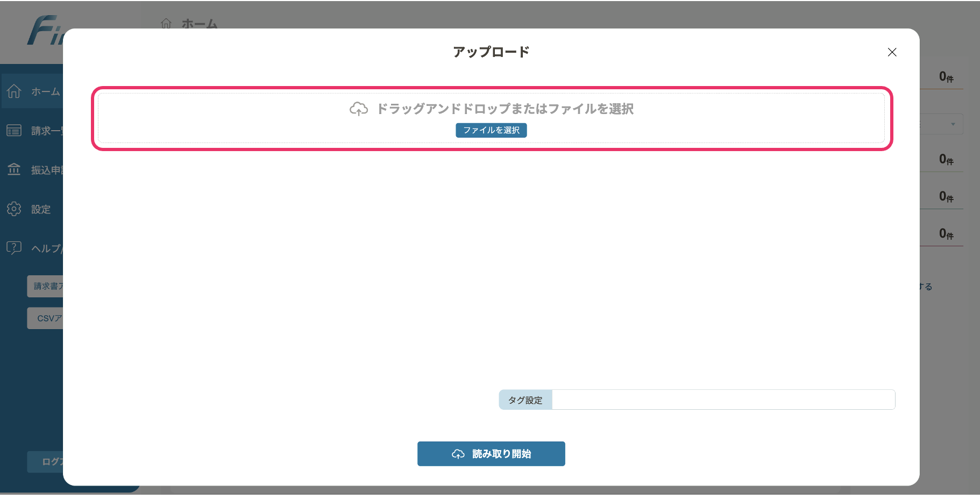Close the アップロード dialog with the X
980x499 pixels.
tap(892, 52)
